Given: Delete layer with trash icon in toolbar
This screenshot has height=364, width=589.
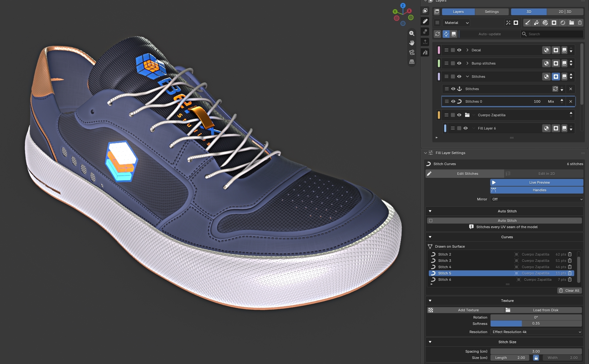Looking at the screenshot, I should [580, 23].
